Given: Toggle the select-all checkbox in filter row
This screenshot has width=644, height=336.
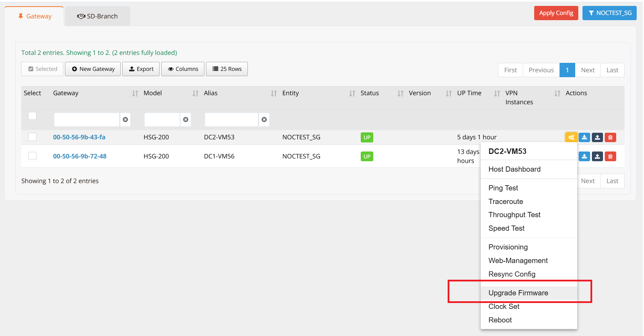Looking at the screenshot, I should click(x=32, y=116).
